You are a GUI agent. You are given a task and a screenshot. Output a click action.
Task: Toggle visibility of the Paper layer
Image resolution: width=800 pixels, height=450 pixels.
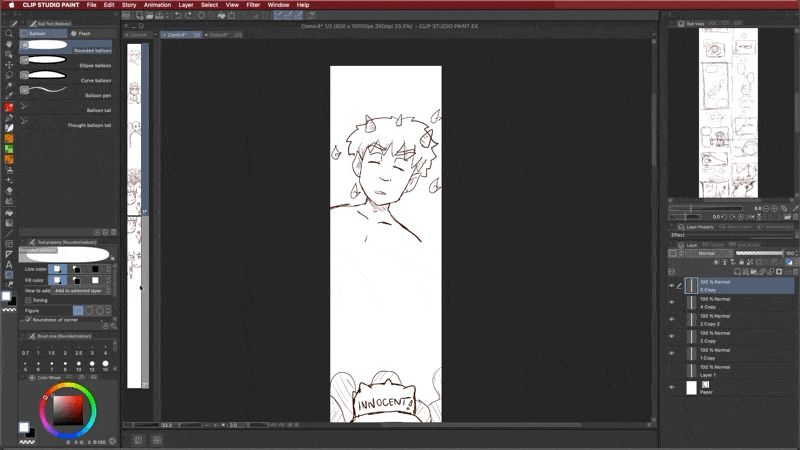tap(671, 388)
